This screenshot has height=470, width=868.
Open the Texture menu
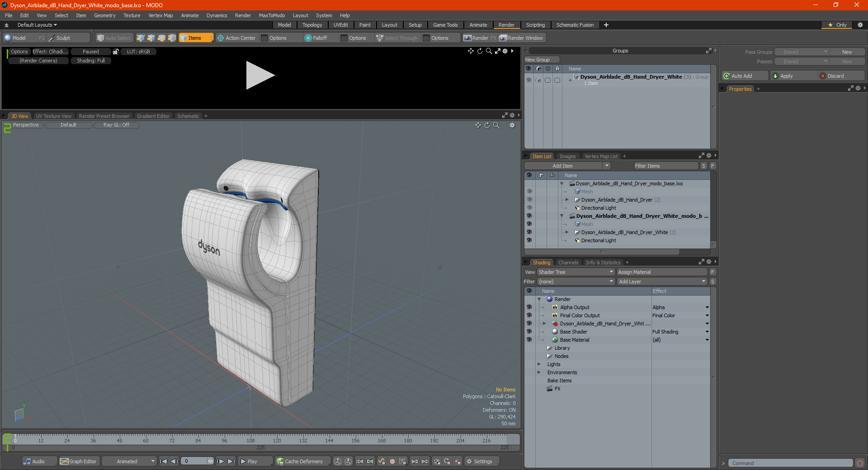pos(132,15)
